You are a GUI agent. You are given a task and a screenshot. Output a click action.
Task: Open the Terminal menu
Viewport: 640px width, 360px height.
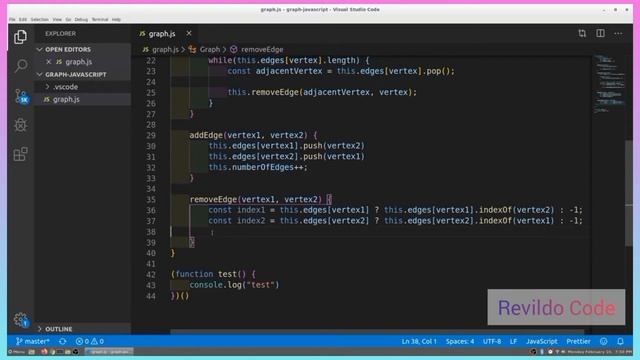[x=100, y=19]
